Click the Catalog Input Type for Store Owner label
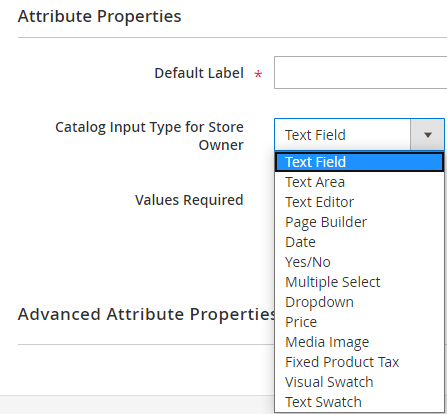 (149, 136)
